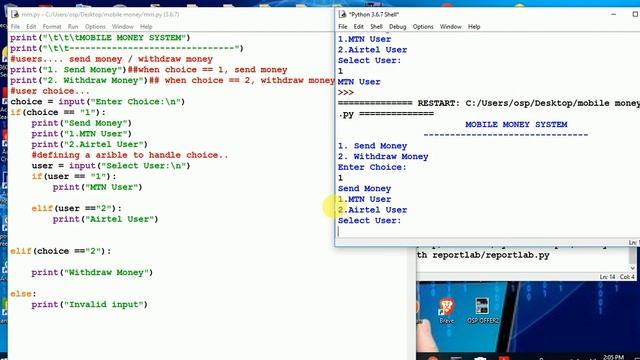640x360 pixels.
Task: Open the Format menu in the editor
Action: (52, 27)
